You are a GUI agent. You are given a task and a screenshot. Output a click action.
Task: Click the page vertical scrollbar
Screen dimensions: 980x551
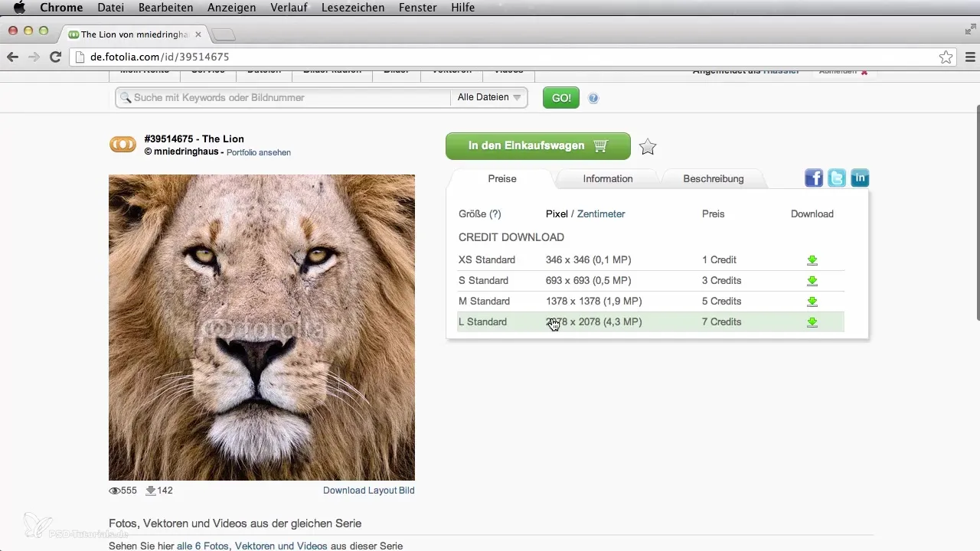point(976,214)
